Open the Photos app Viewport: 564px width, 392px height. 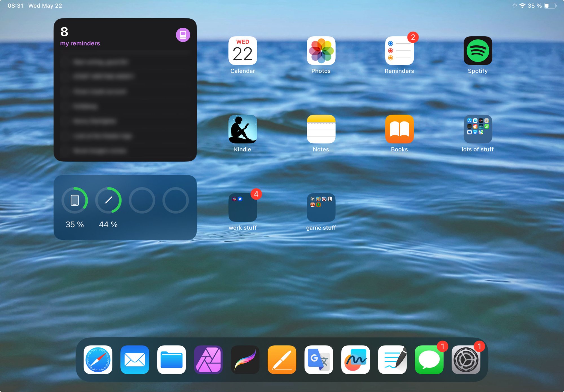click(x=321, y=51)
